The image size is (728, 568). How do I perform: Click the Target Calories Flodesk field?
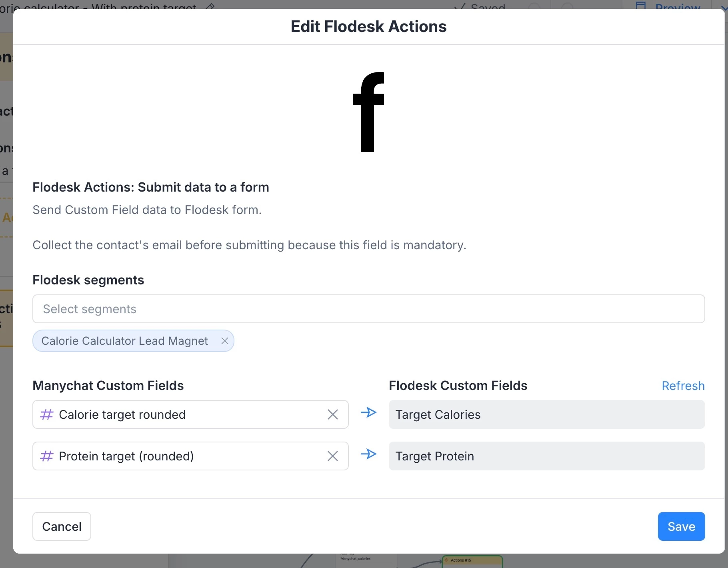click(546, 414)
